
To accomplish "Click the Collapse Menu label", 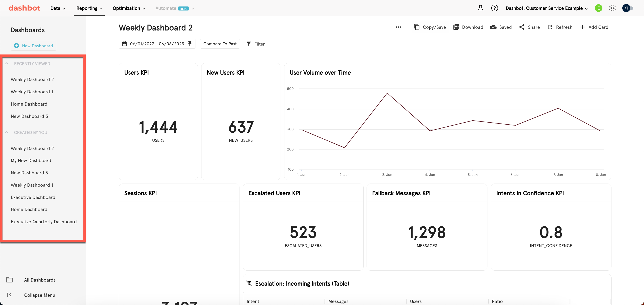I will pos(40,295).
